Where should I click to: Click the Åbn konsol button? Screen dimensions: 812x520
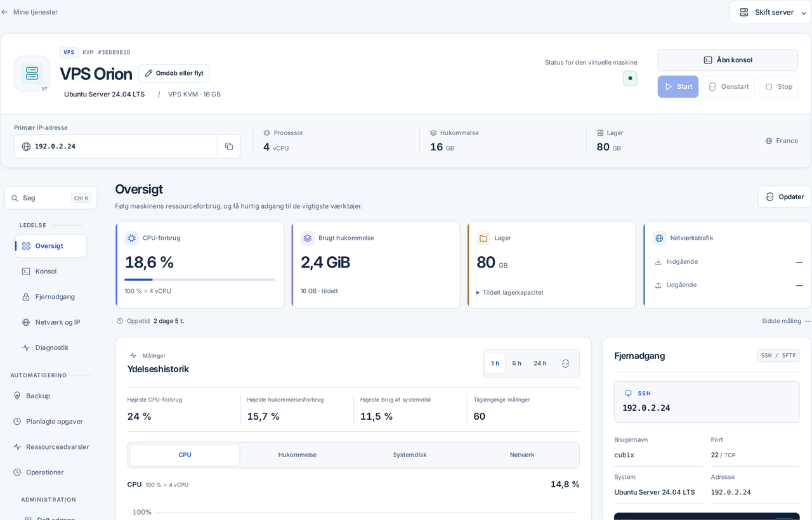point(728,60)
